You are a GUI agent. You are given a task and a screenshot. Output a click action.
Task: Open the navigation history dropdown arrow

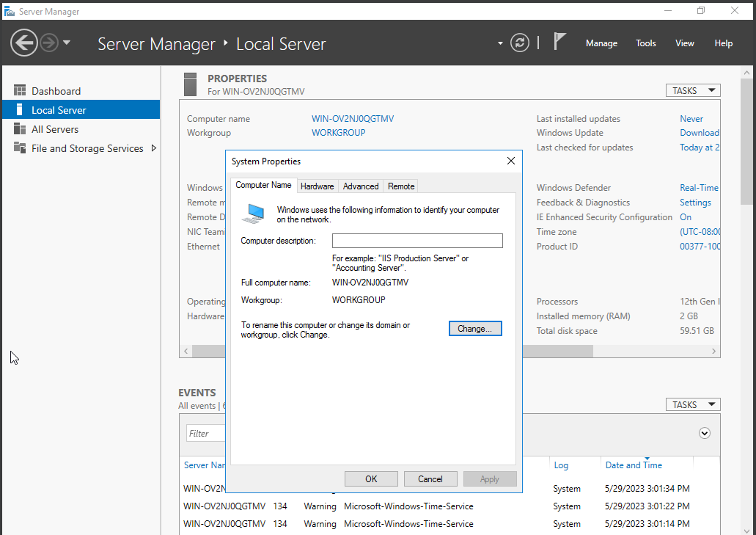tap(67, 43)
